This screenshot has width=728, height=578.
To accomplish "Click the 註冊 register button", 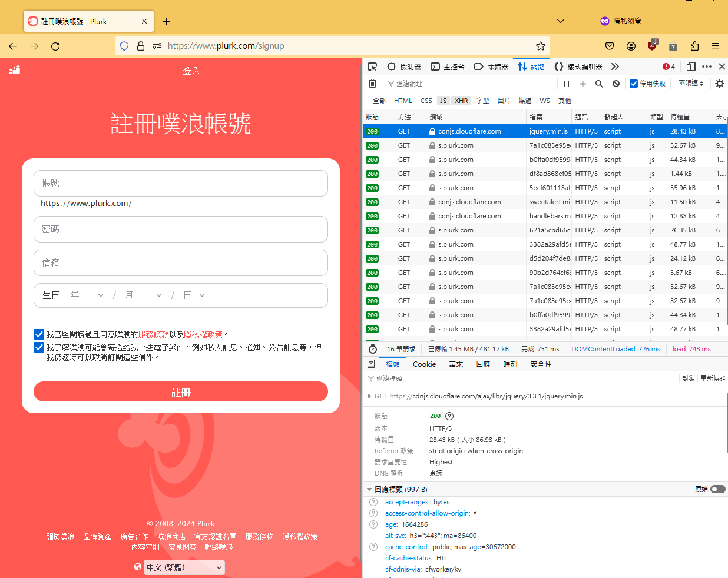I will pos(181,392).
